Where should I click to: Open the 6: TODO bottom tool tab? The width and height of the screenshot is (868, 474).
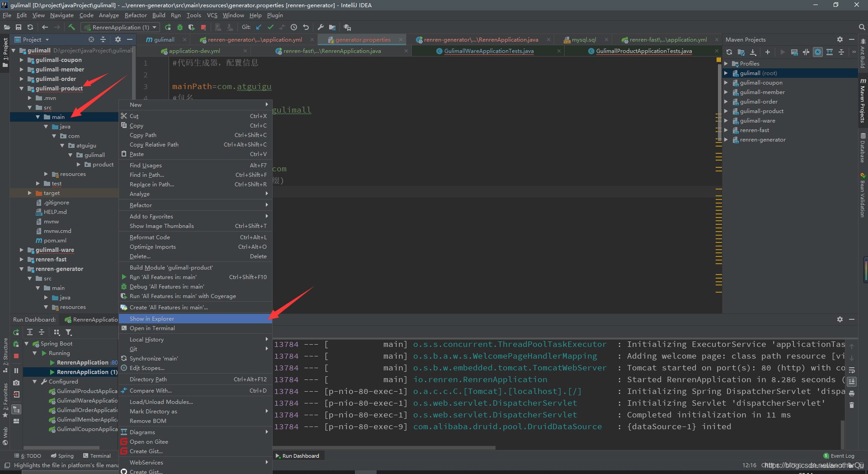(x=28, y=455)
